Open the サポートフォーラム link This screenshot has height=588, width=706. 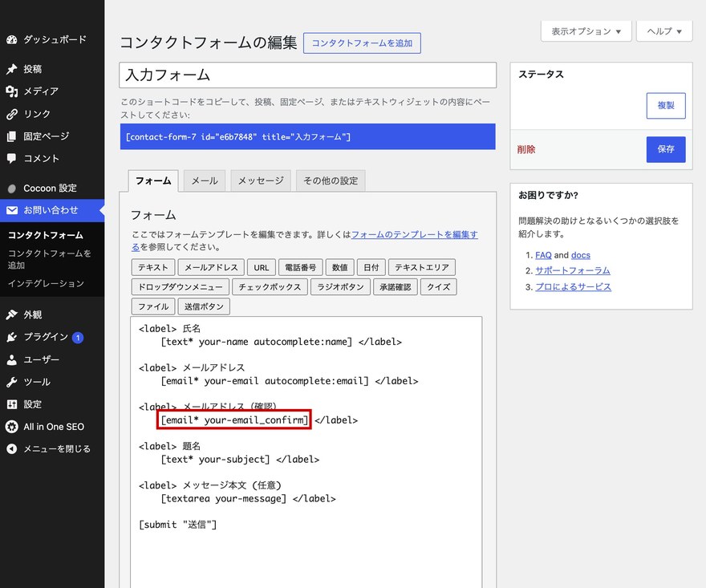click(573, 270)
